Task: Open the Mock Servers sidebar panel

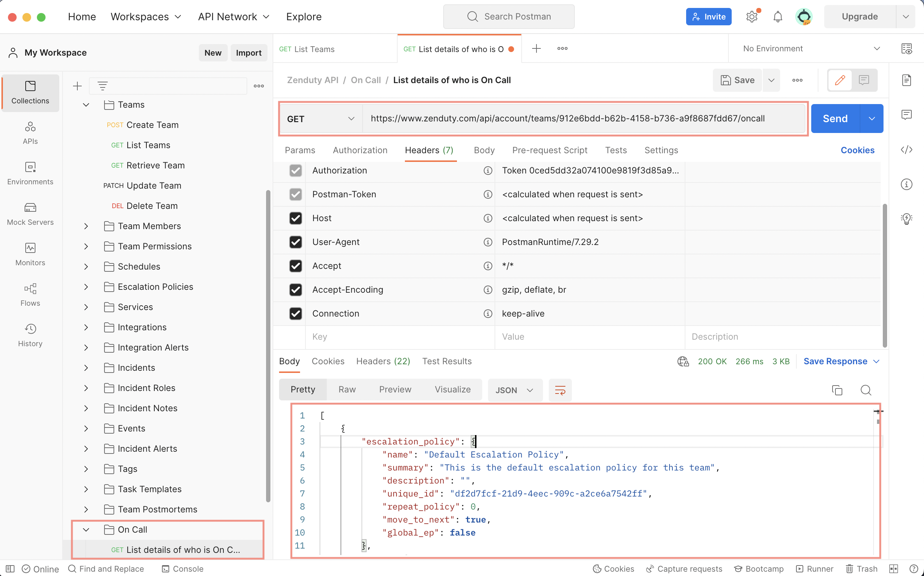Action: (30, 214)
